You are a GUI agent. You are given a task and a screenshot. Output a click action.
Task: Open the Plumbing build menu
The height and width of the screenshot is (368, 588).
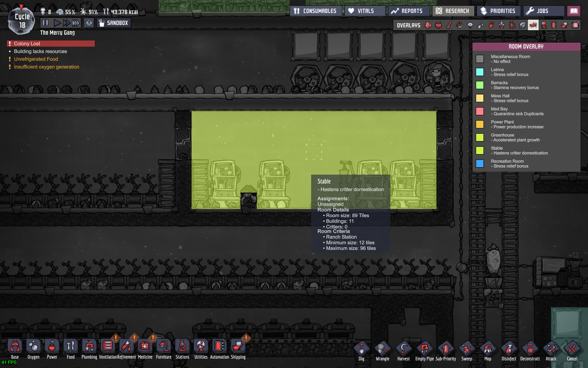coord(89,348)
